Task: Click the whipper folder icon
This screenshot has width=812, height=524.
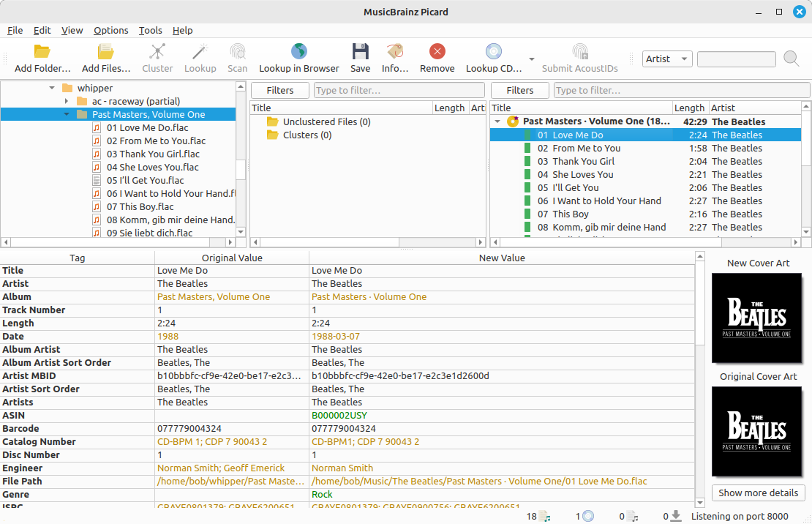Action: [67, 88]
